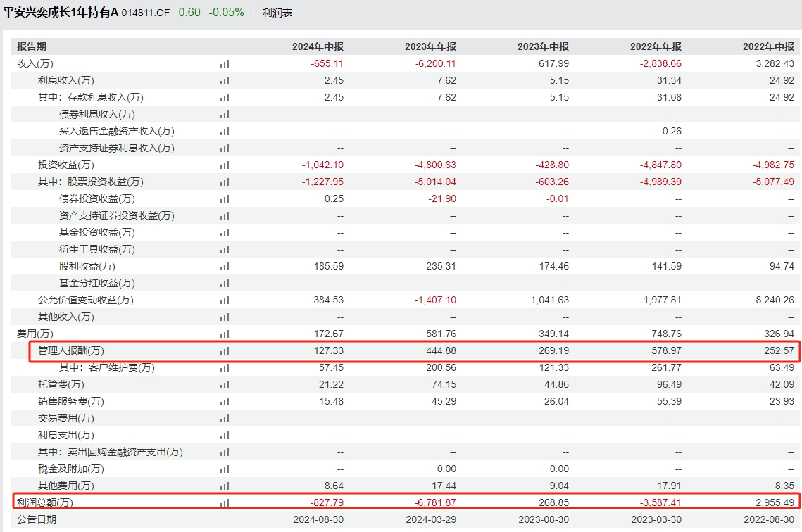Select the 托管费(万) row label

61,384
